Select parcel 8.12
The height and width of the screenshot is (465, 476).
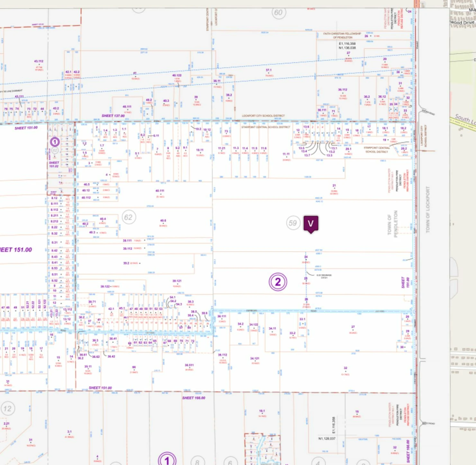[54, 198]
